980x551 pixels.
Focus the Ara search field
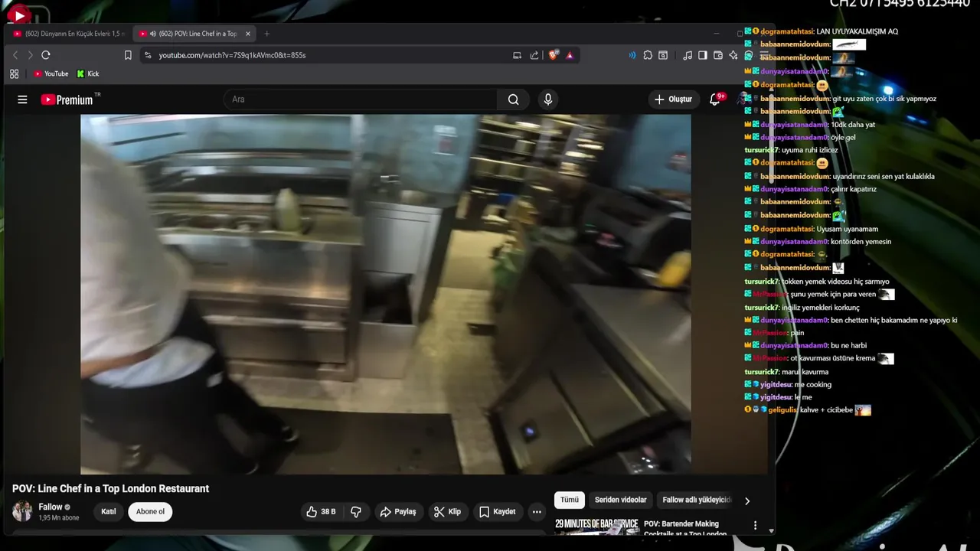tap(361, 99)
